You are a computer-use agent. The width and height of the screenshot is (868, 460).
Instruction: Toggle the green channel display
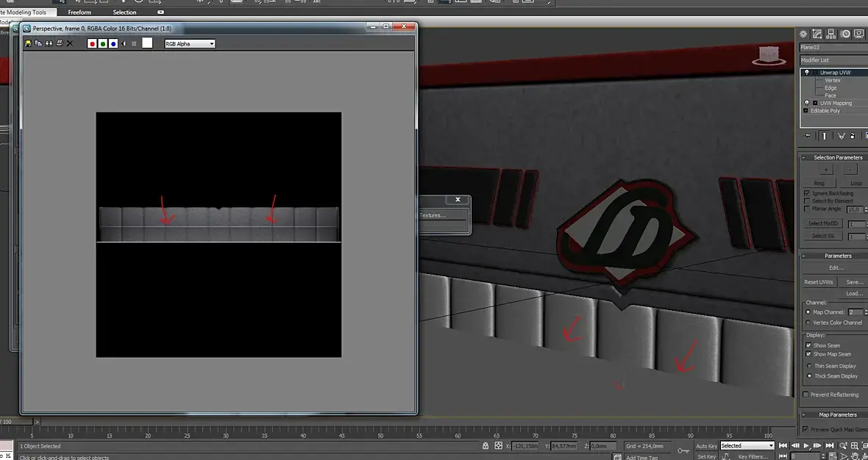click(103, 43)
